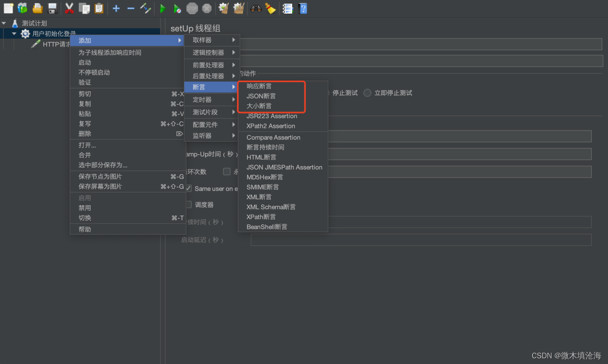Image resolution: width=608 pixels, height=364 pixels.
Task: Click the Shutdown grey X icon
Action: point(207,8)
